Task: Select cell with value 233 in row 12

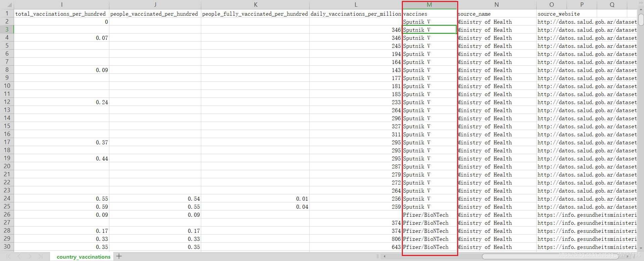Action: 356,102
